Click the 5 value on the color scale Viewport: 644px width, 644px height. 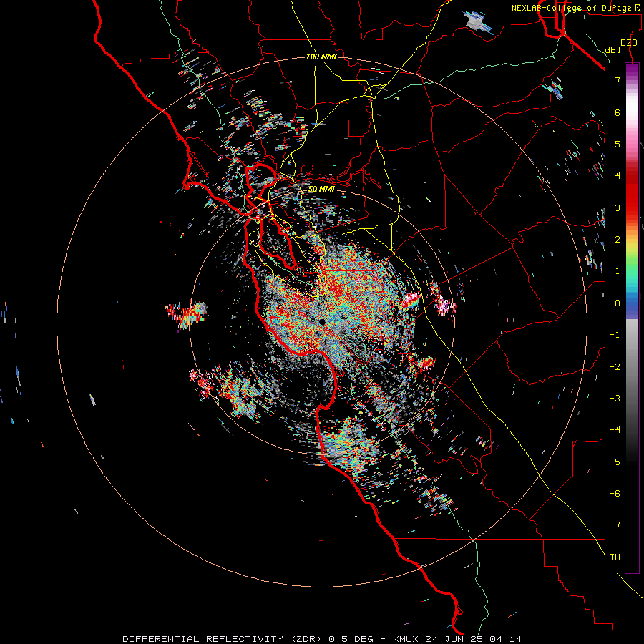[x=618, y=144]
